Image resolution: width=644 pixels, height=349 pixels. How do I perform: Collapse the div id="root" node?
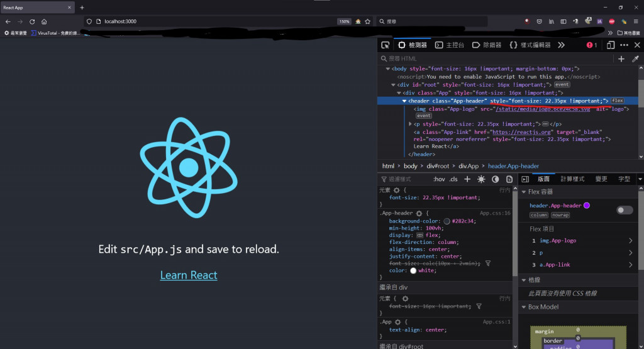tap(394, 85)
